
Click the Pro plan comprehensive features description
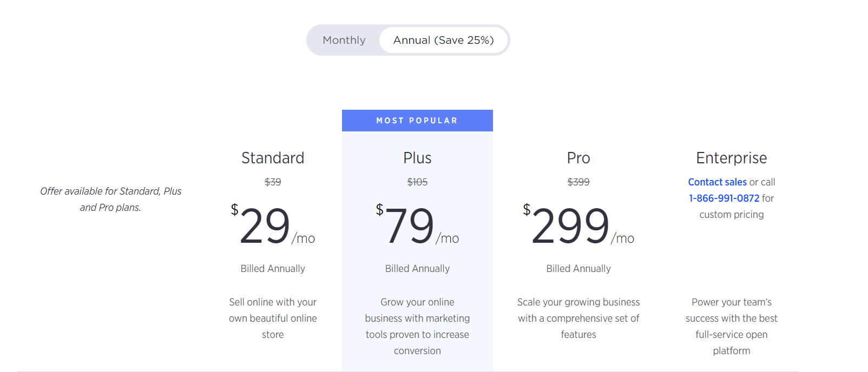(578, 318)
